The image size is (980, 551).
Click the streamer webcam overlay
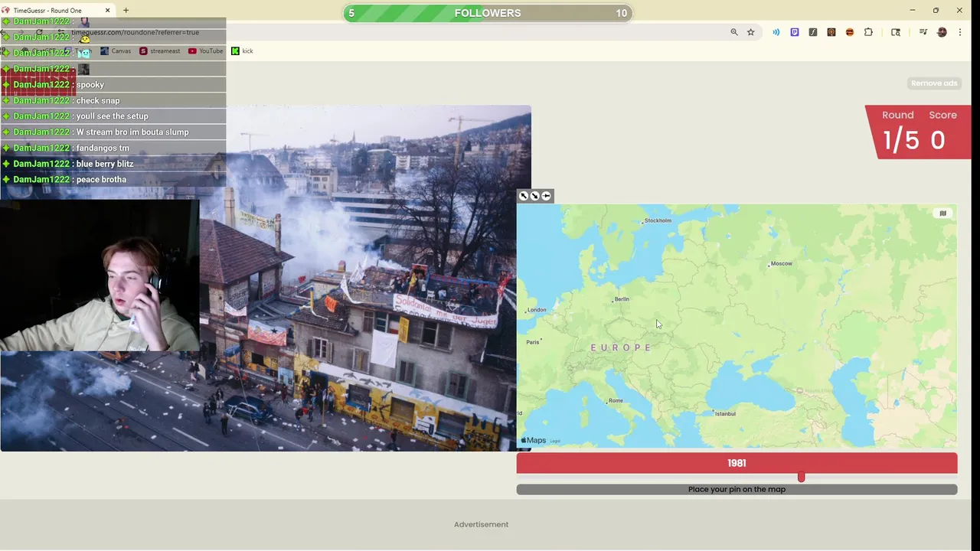point(100,275)
